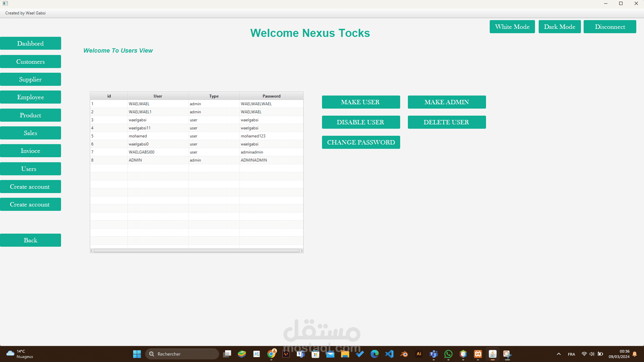644x362 pixels.
Task: Open Visual Studio Code from taskbar
Action: pyautogui.click(x=389, y=354)
